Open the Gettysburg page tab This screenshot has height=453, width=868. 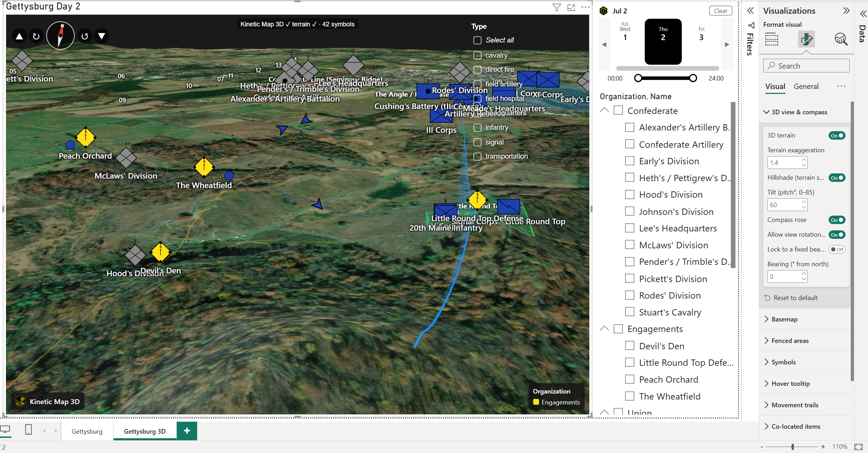(x=87, y=431)
